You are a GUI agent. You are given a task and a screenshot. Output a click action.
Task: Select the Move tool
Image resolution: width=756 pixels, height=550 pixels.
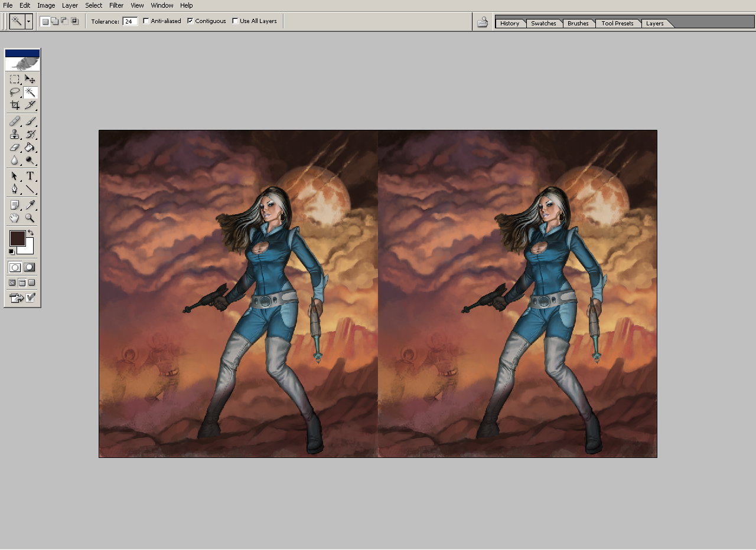coord(30,79)
